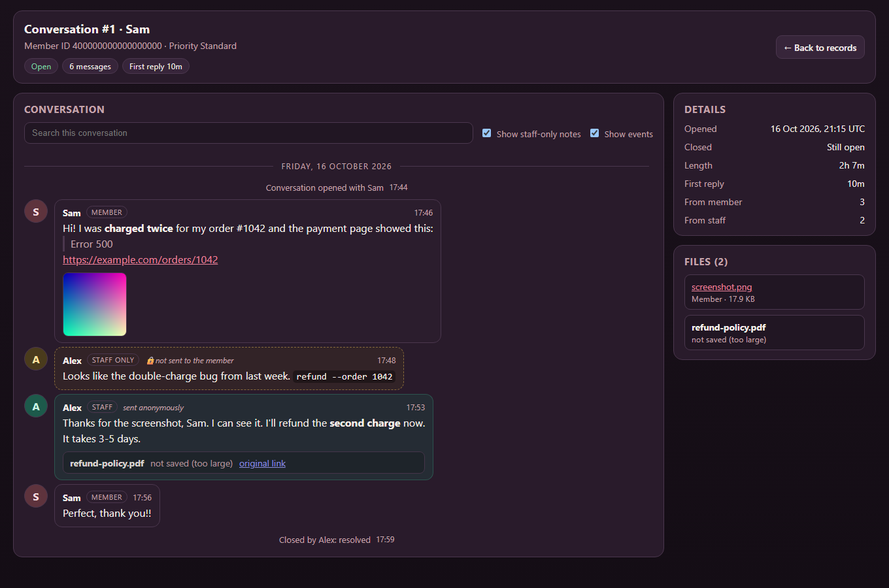Toggle the Show events checkbox

tap(595, 133)
